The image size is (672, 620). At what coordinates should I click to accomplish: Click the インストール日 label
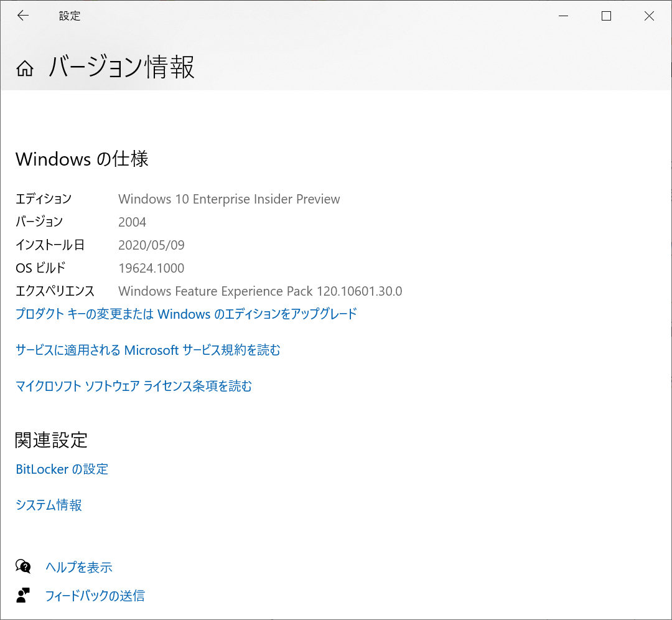[x=50, y=245]
